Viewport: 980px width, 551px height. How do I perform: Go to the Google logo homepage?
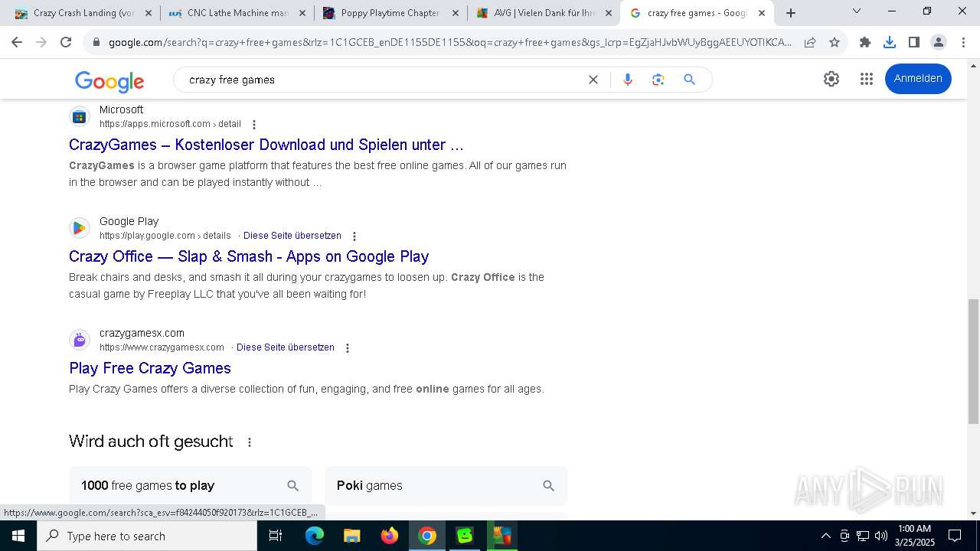[x=109, y=80]
